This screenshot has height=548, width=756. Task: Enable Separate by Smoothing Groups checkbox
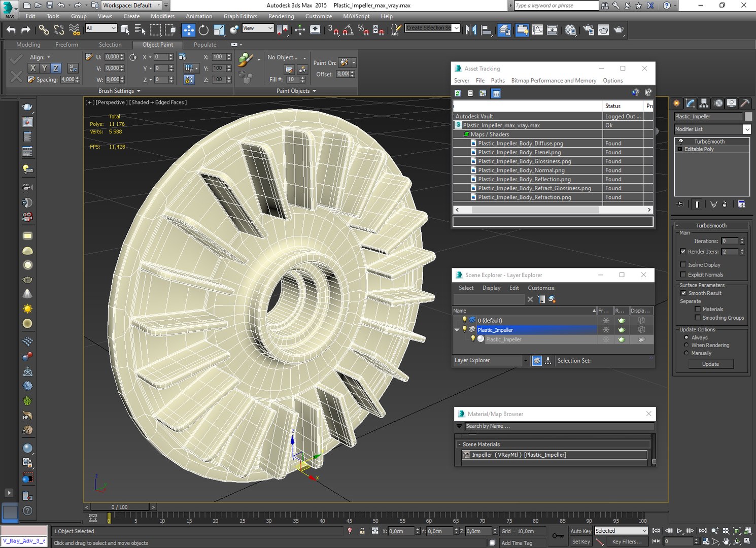pos(698,318)
